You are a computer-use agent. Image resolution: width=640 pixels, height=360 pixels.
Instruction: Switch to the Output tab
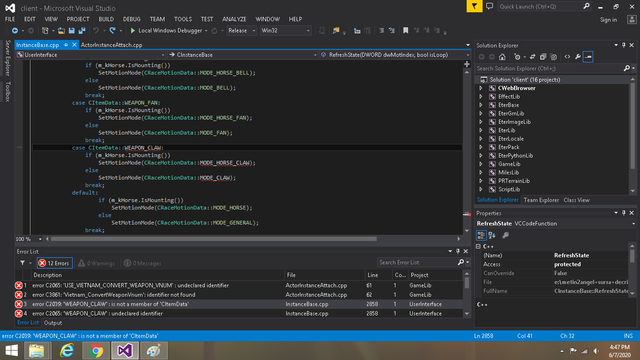coord(53,323)
